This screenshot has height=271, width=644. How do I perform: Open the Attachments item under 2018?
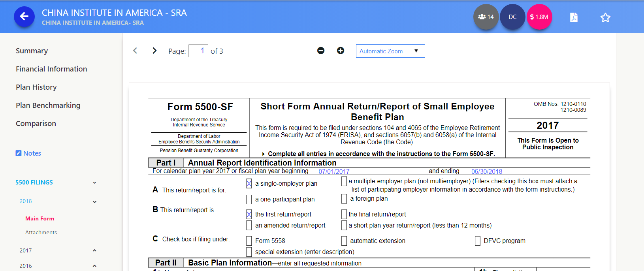[x=41, y=233]
